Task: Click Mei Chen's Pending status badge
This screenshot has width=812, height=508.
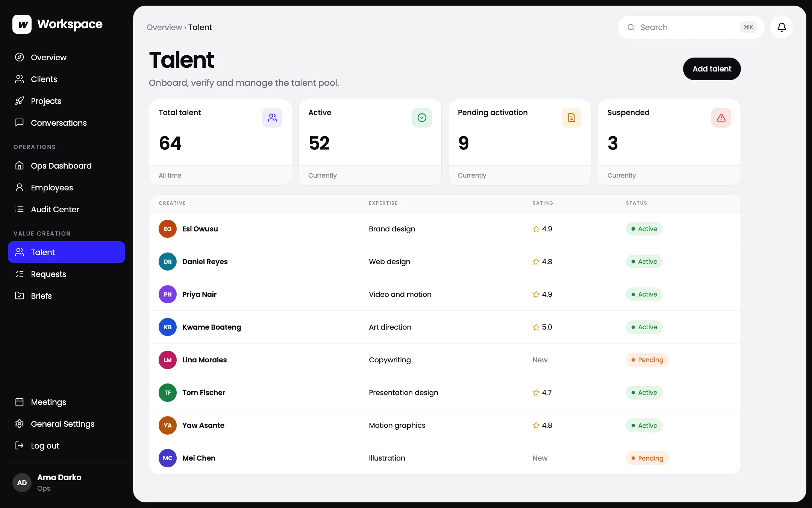Action: click(x=647, y=458)
